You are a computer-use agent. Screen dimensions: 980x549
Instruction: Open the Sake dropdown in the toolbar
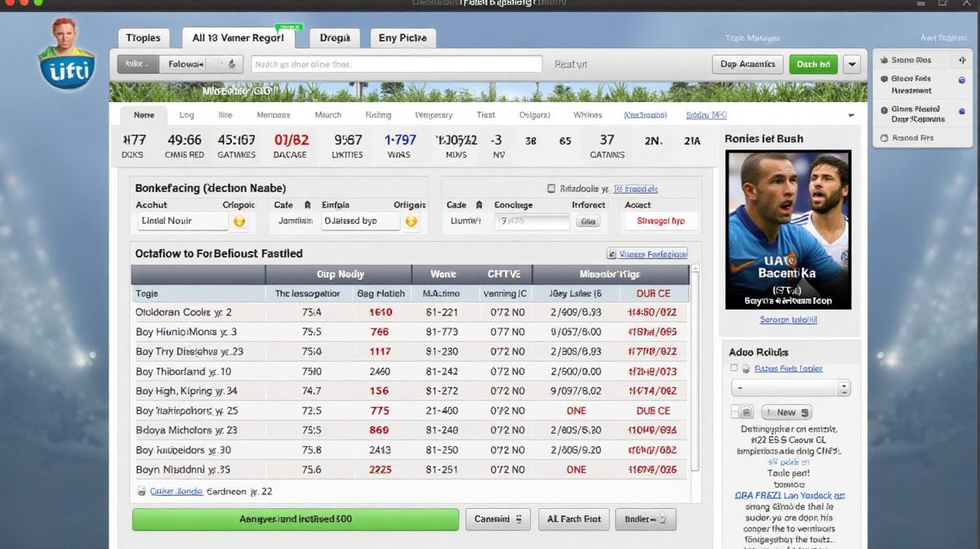(137, 65)
